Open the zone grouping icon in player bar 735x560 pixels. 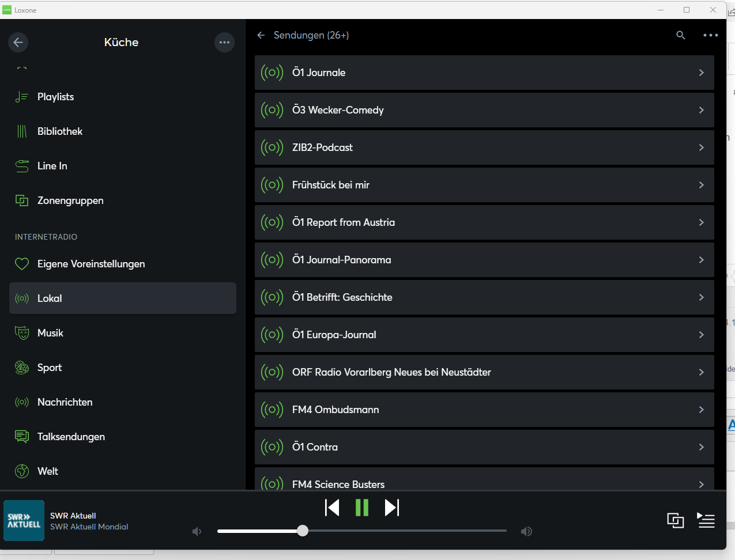[x=675, y=520]
